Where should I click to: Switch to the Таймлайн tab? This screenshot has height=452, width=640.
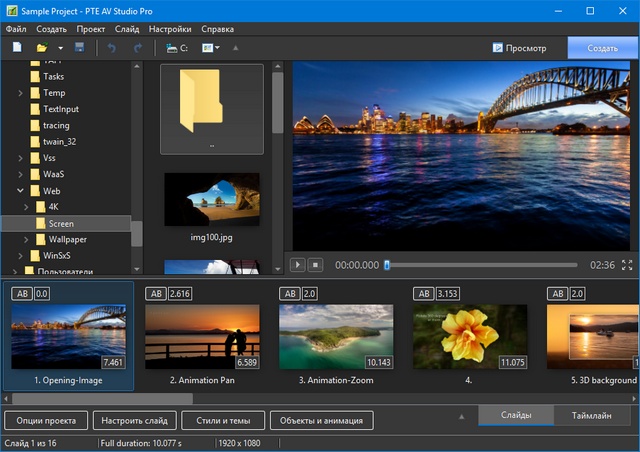(593, 416)
